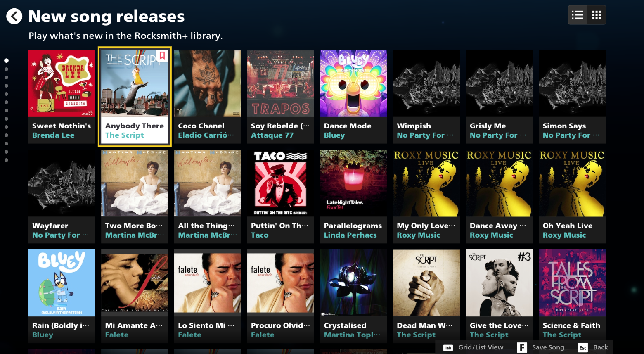Click the Martina Topl… artist name
Image resolution: width=644 pixels, height=354 pixels.
coord(352,335)
